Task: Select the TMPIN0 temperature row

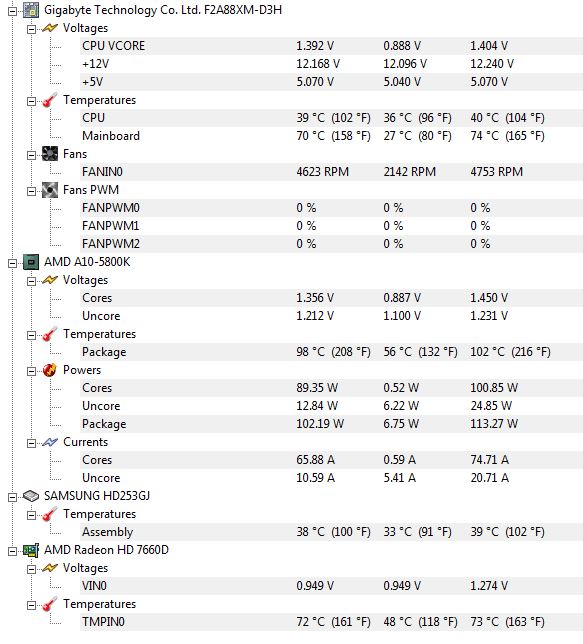Action: [x=331, y=622]
